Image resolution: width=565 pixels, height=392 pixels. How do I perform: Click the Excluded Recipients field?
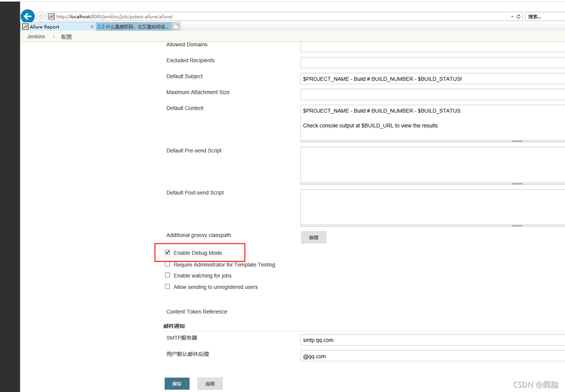(432, 63)
